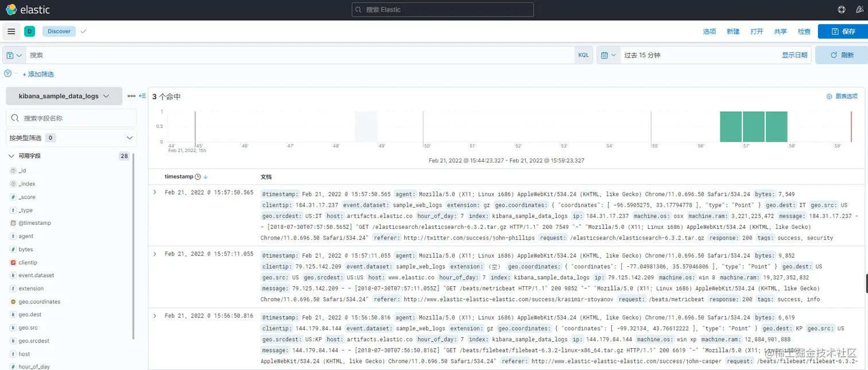Click the bytes number type icon
The image size is (868, 370).
click(13, 250)
